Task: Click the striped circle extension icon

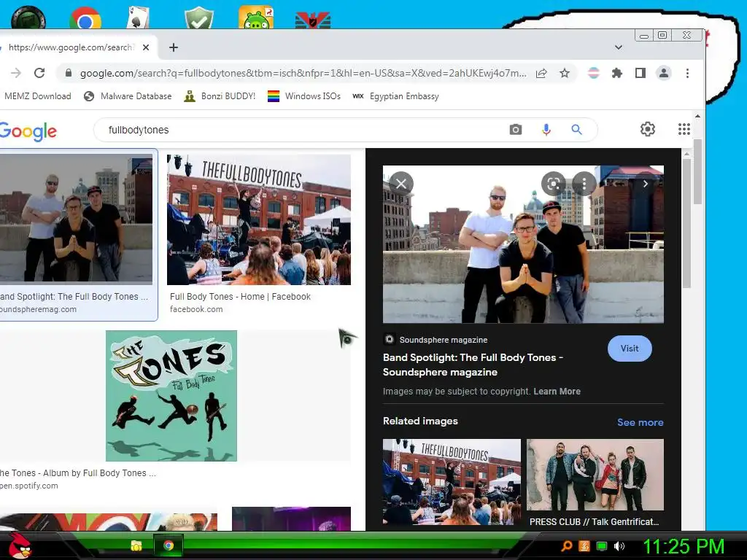Action: pos(594,73)
